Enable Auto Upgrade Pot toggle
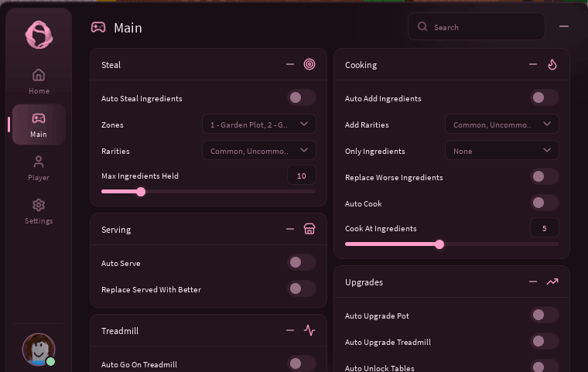The height and width of the screenshot is (372, 588). (545, 315)
